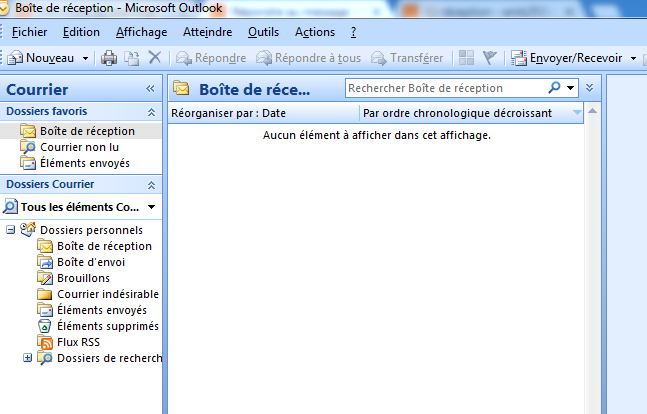
Task: Collapse the Courrier navigation pane
Action: click(x=150, y=88)
